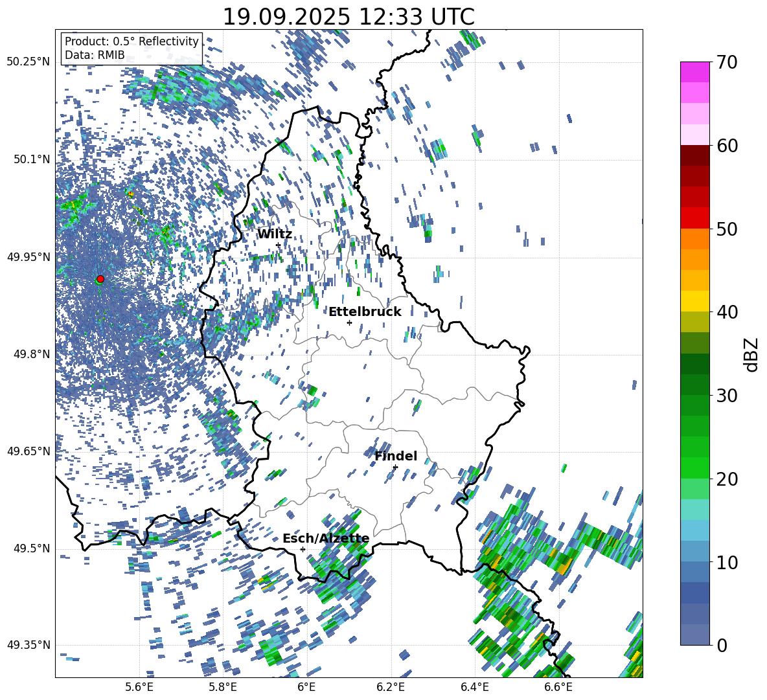Click the Findel cross marker
The image size is (767, 700).
395,467
